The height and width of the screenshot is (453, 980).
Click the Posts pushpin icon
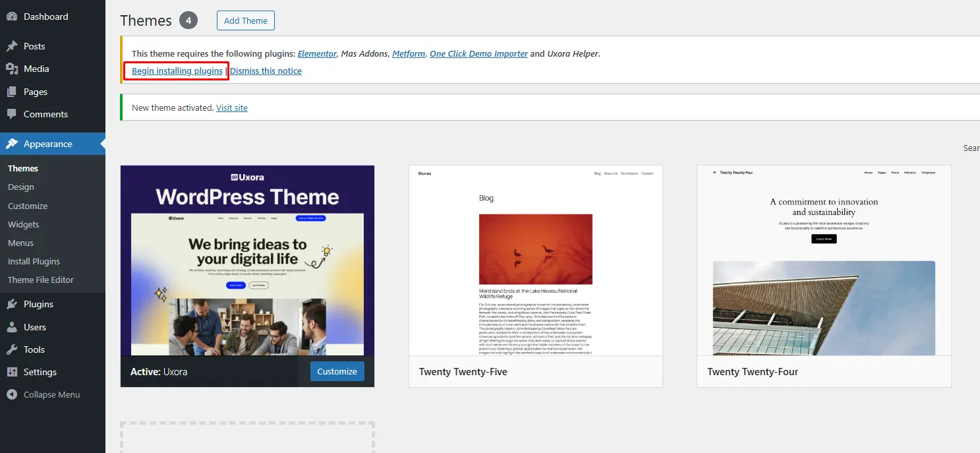click(12, 46)
